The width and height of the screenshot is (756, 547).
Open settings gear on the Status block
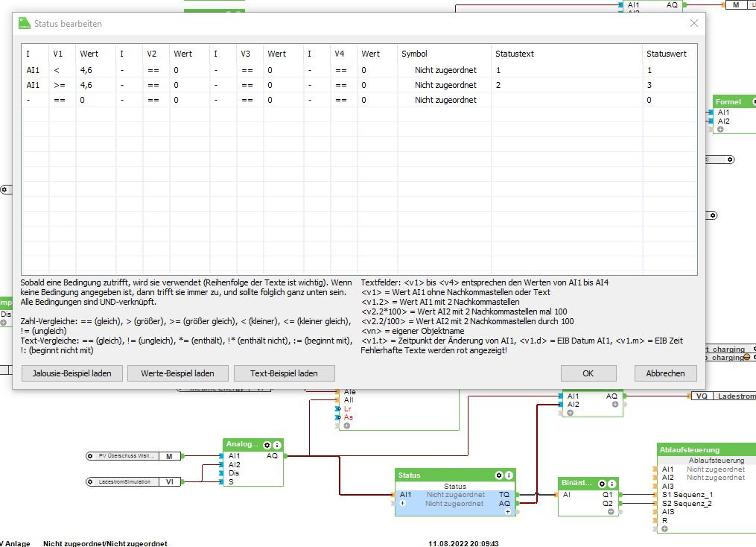(499, 475)
